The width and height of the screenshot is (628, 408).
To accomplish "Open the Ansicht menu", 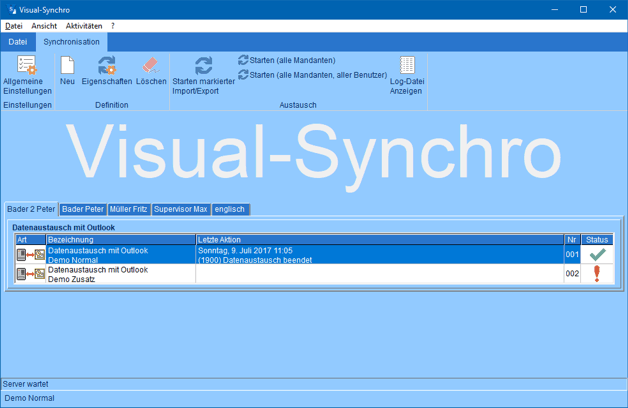I will point(44,26).
